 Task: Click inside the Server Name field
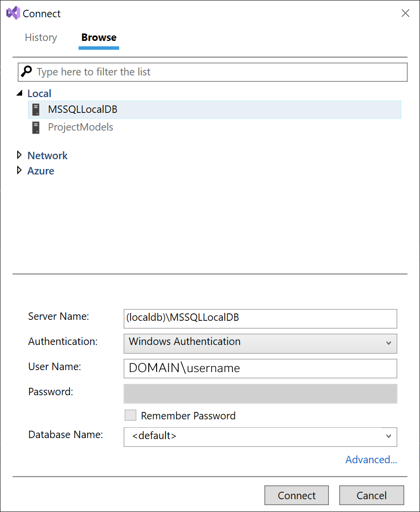point(260,319)
